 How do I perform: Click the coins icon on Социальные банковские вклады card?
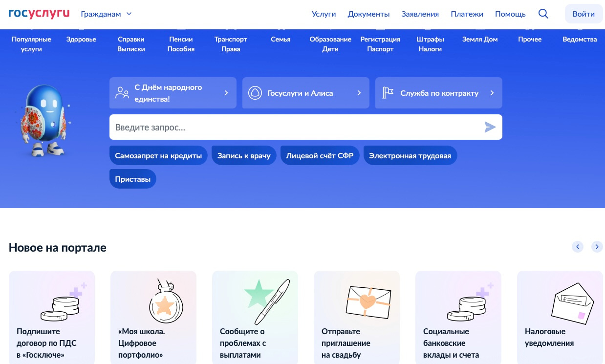click(x=470, y=302)
